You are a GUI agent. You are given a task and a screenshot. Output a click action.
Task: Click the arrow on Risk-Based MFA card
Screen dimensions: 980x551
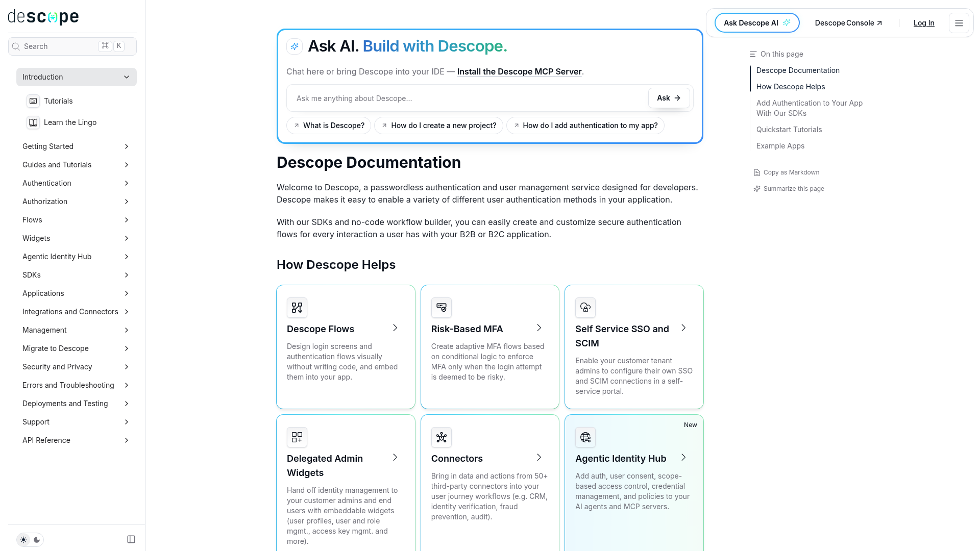pos(539,328)
